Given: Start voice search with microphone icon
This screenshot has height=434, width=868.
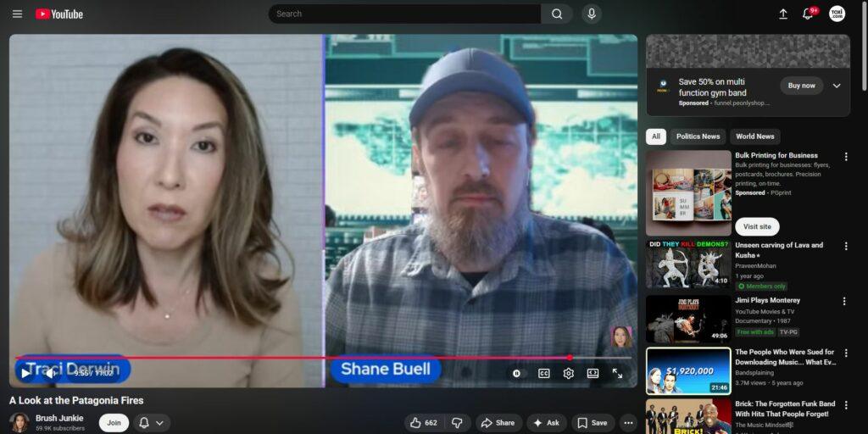Looking at the screenshot, I should pos(591,14).
